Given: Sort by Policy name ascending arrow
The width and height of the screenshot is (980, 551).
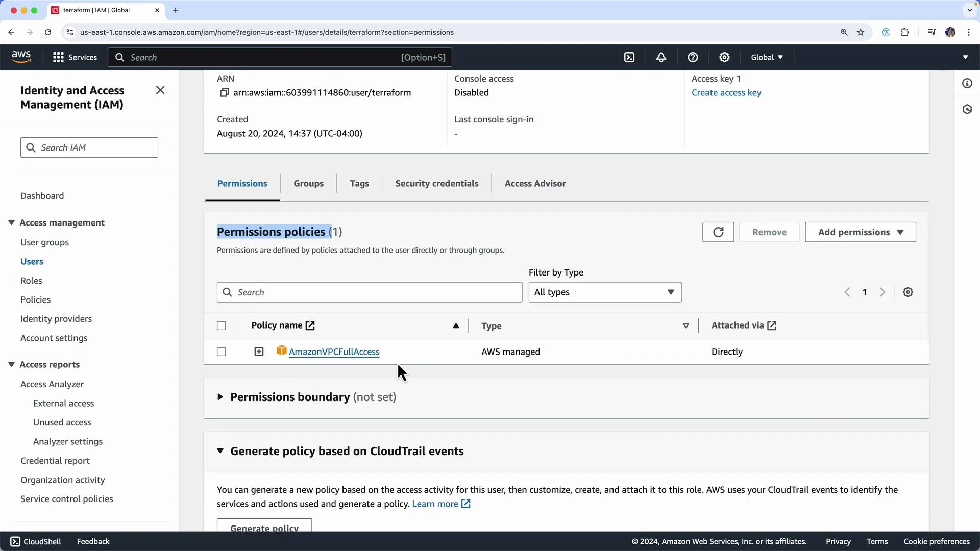Looking at the screenshot, I should (x=456, y=325).
